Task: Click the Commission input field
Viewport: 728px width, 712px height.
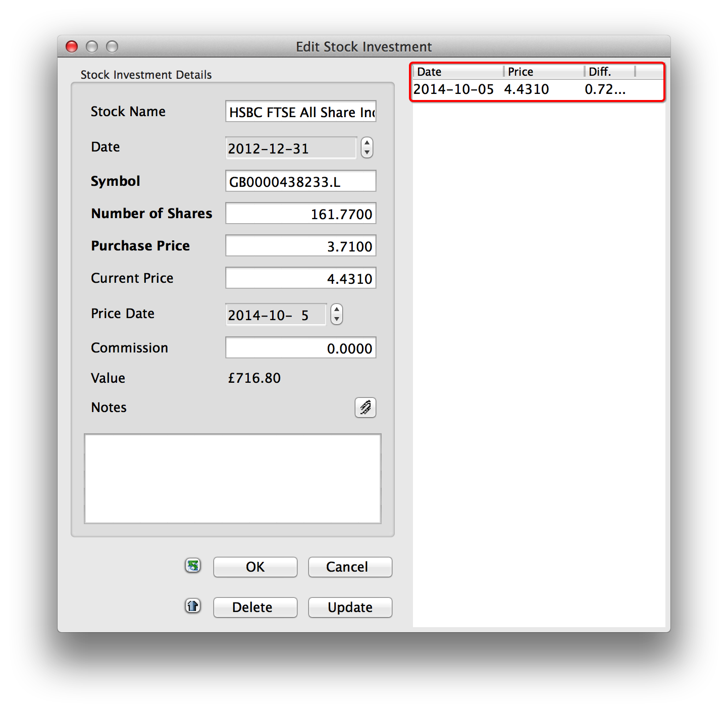Action: pos(300,348)
